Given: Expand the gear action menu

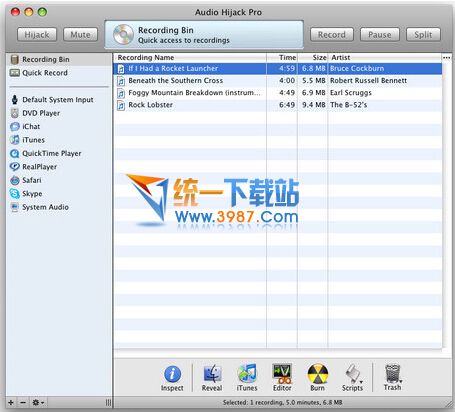Looking at the screenshot, I should [x=38, y=402].
